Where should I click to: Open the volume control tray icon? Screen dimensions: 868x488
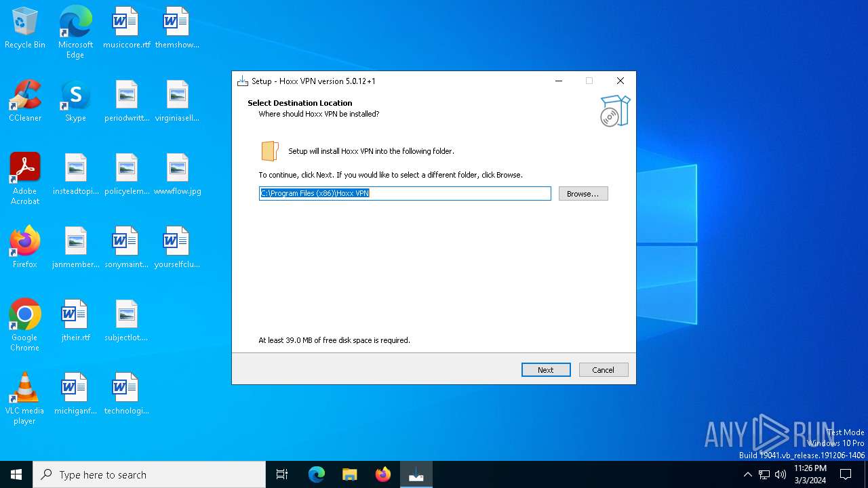point(781,474)
